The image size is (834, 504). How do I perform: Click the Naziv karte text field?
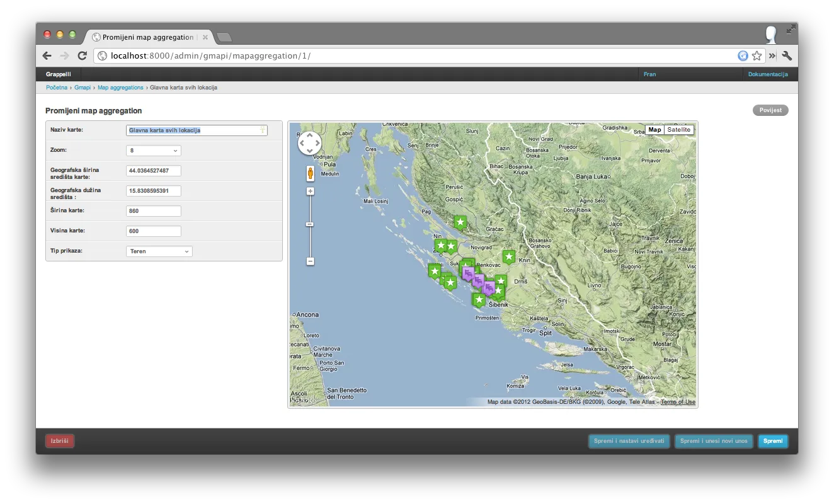pyautogui.click(x=197, y=130)
